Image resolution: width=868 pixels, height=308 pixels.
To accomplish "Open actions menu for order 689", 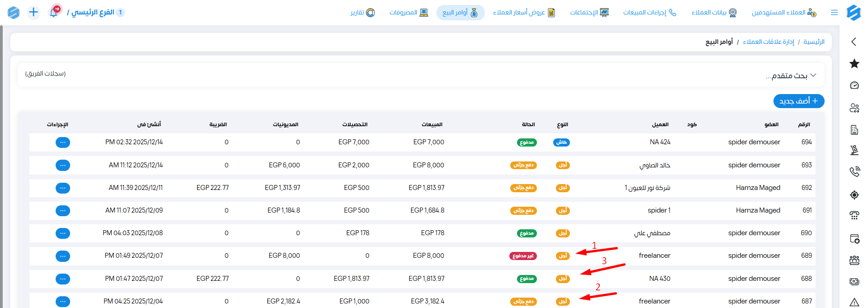I will [63, 256].
